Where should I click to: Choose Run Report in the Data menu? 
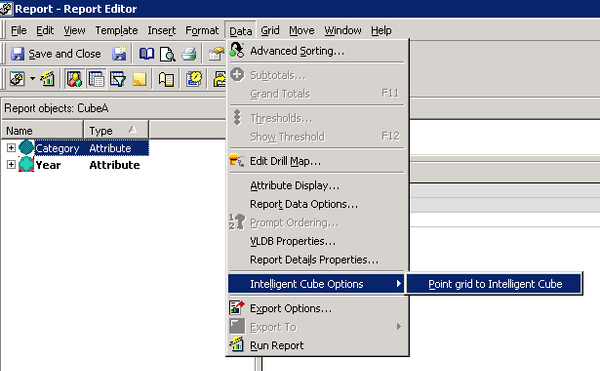pos(316,345)
